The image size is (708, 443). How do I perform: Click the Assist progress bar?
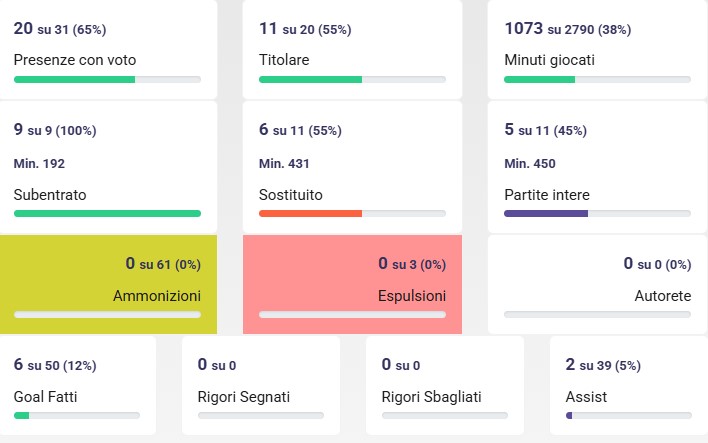coord(629,415)
